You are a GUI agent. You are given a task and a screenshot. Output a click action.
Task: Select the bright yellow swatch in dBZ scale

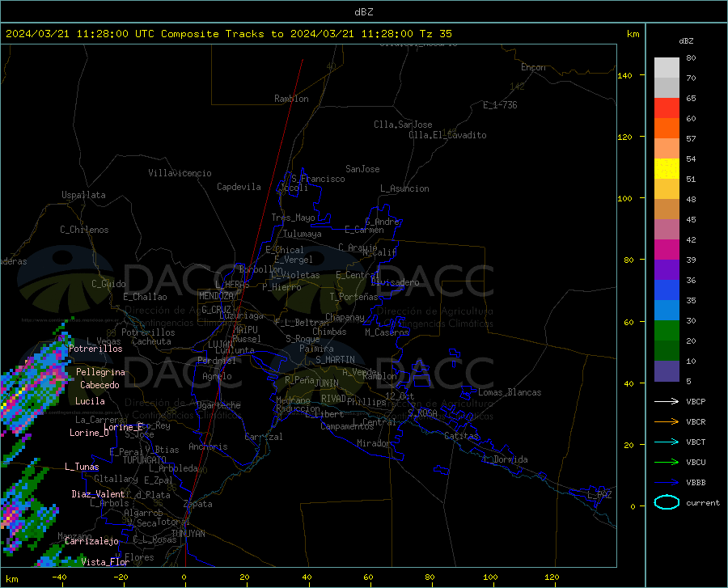tap(667, 169)
